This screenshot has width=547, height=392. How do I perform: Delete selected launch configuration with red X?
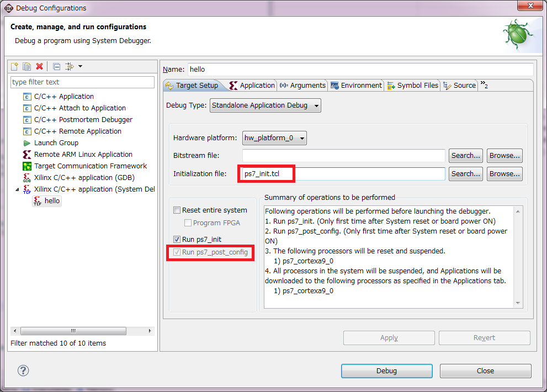tap(39, 66)
